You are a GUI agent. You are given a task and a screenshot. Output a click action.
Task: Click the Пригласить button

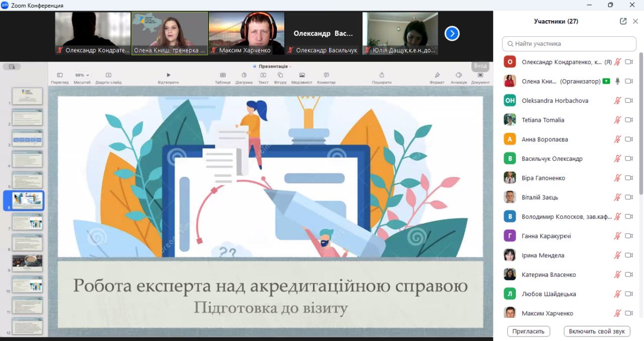pyautogui.click(x=529, y=331)
